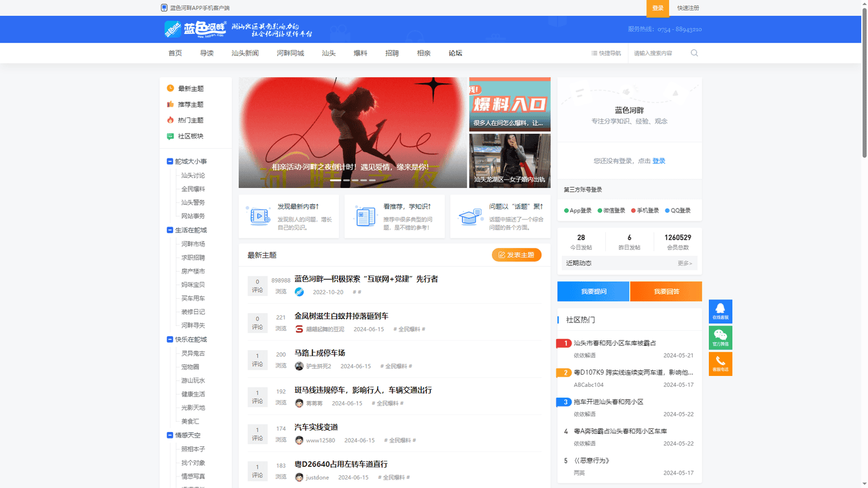
Task: Collapse the 生活在鮀城 sidebar section
Action: pos(170,230)
